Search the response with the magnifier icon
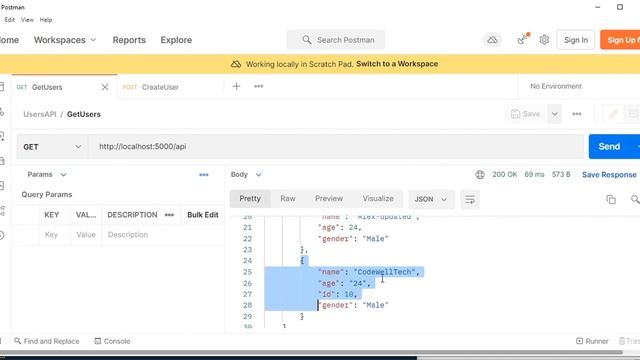This screenshot has width=640, height=360. tap(635, 199)
